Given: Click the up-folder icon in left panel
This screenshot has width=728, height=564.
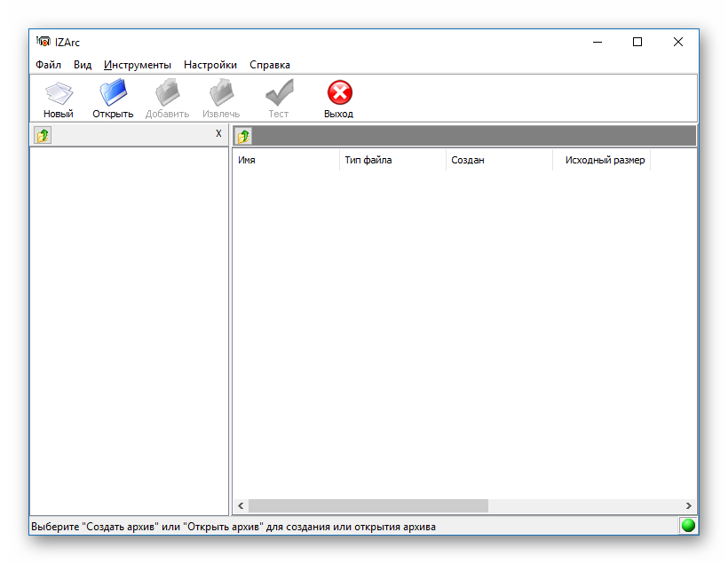Looking at the screenshot, I should [43, 136].
